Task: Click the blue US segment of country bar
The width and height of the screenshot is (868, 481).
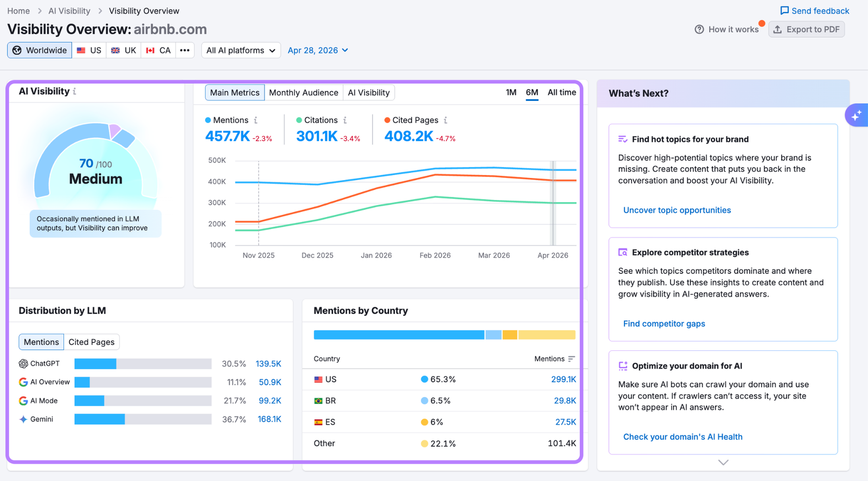Action: [x=399, y=335]
